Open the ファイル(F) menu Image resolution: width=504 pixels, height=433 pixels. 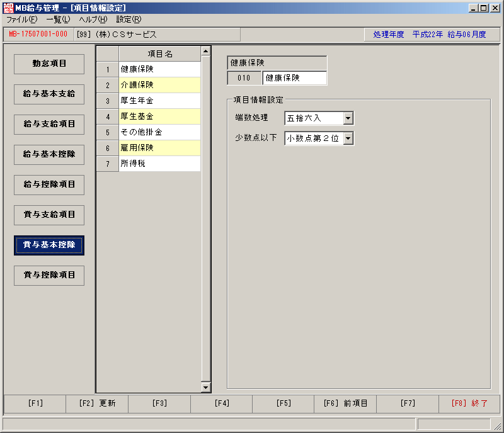22,20
